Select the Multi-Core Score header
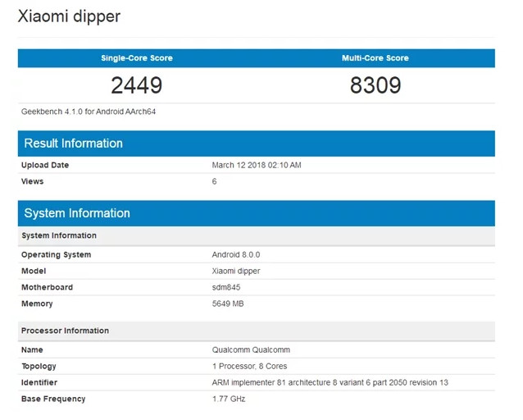523x420 pixels. tap(375, 58)
